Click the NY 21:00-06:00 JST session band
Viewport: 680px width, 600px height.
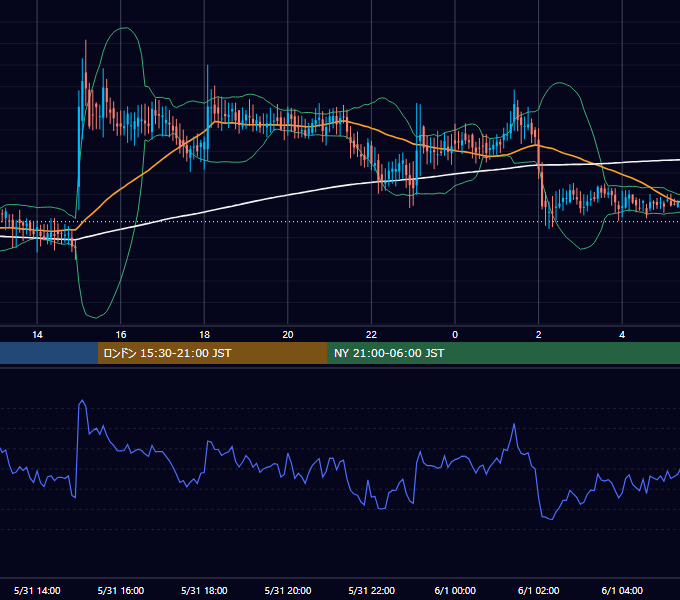click(x=503, y=353)
